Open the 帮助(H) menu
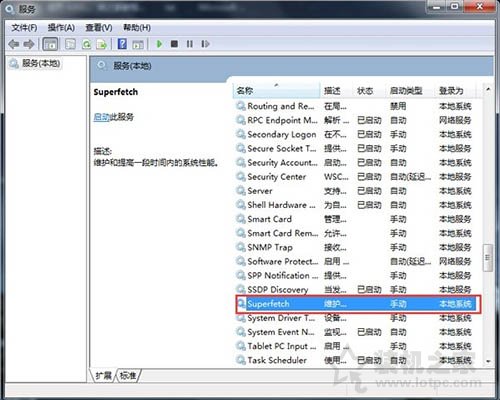 click(137, 27)
